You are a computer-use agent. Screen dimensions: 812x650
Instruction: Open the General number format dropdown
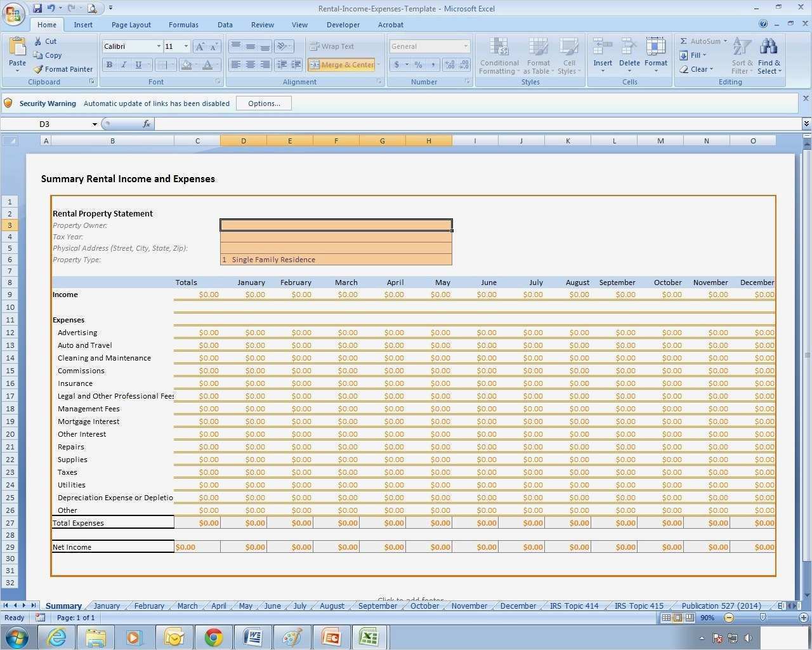click(466, 46)
